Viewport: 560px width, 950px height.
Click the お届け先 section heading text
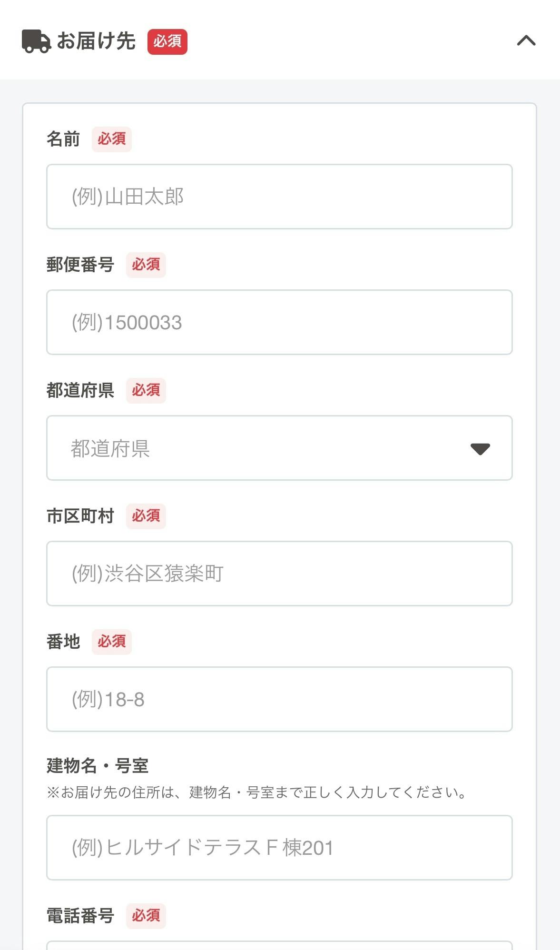[96, 41]
